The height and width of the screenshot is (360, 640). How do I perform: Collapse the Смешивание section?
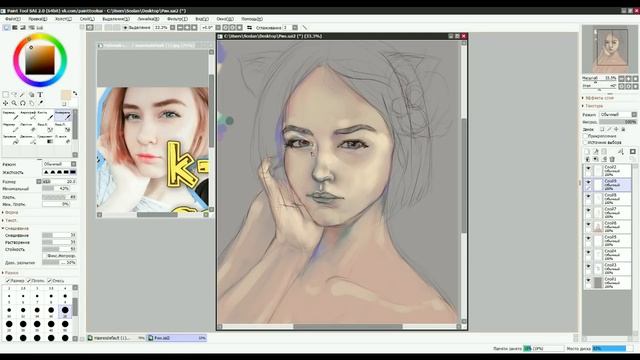[16, 229]
